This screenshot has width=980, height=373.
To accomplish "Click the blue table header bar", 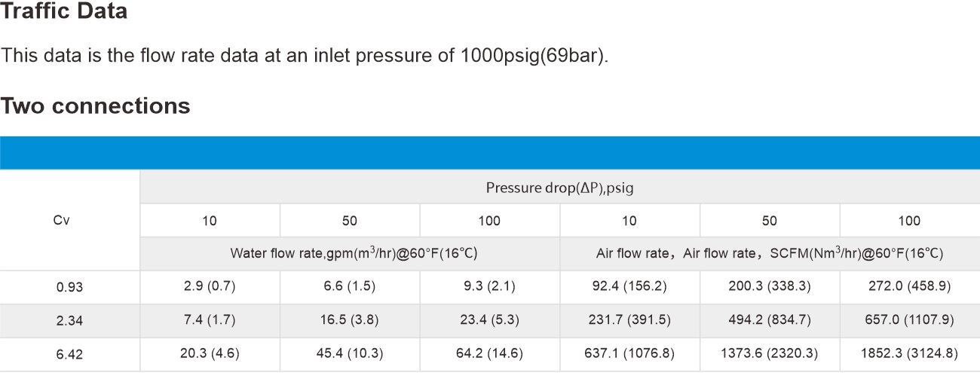I will click(490, 153).
